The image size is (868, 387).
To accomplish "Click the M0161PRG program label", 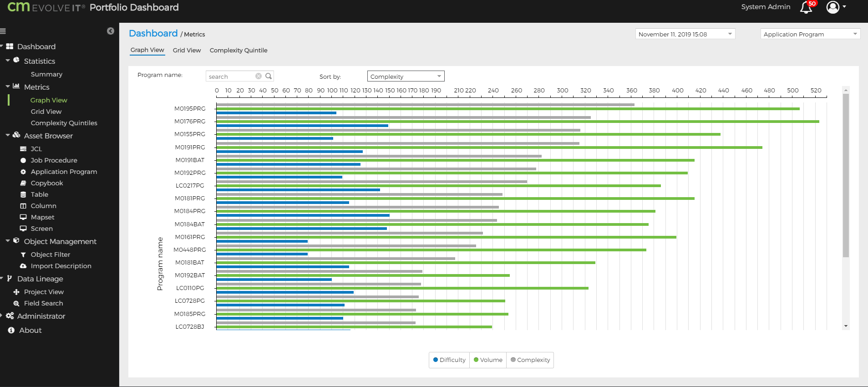I will [x=190, y=237].
